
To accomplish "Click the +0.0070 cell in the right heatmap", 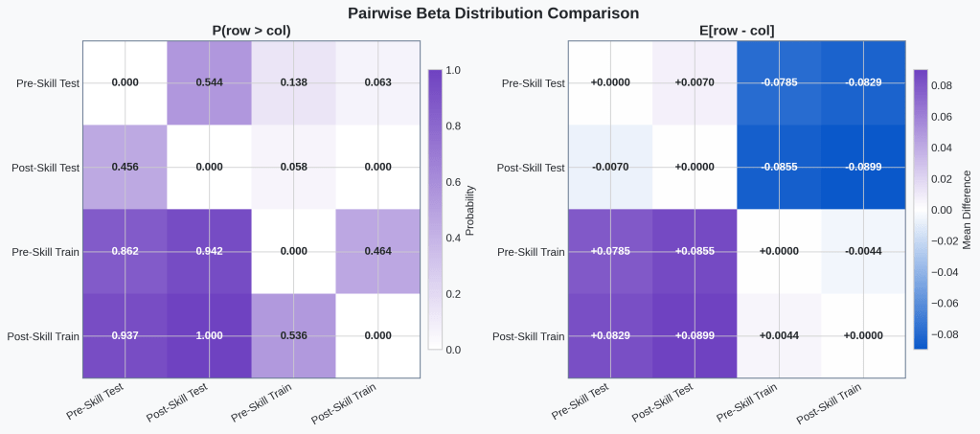I will [695, 82].
